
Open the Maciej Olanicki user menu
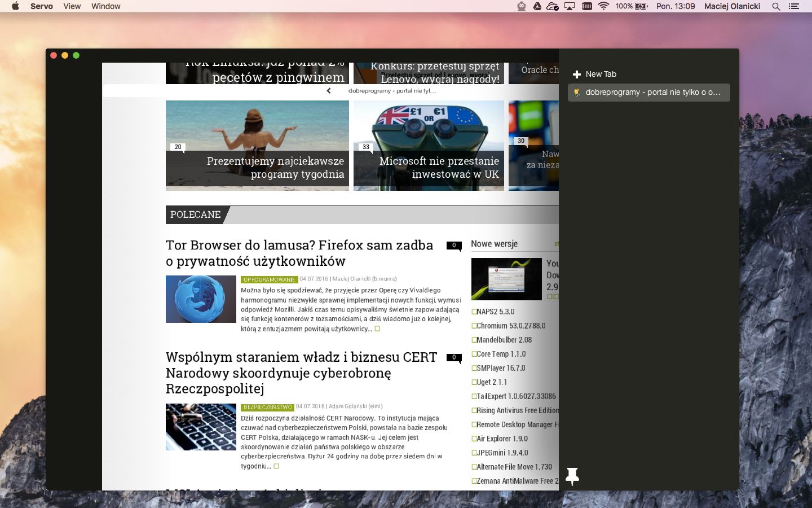tap(732, 6)
